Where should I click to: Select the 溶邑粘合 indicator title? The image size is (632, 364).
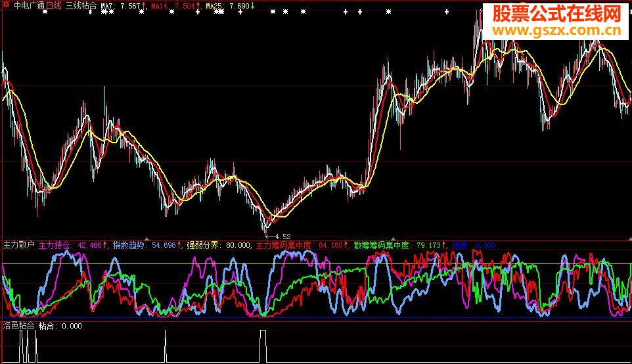point(18,325)
